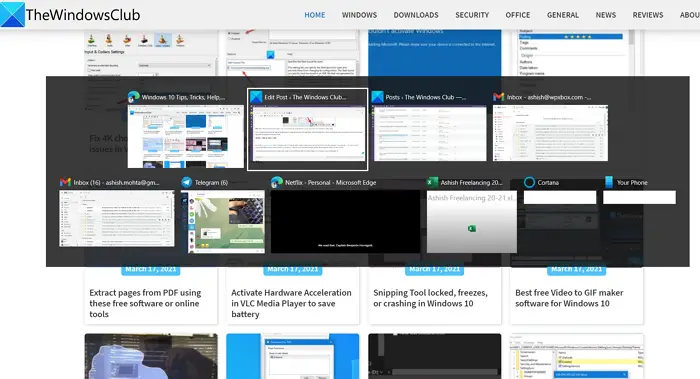Switch to Netflix Microsoft Edge thumbnail
This screenshot has height=379, width=700.
click(345, 222)
